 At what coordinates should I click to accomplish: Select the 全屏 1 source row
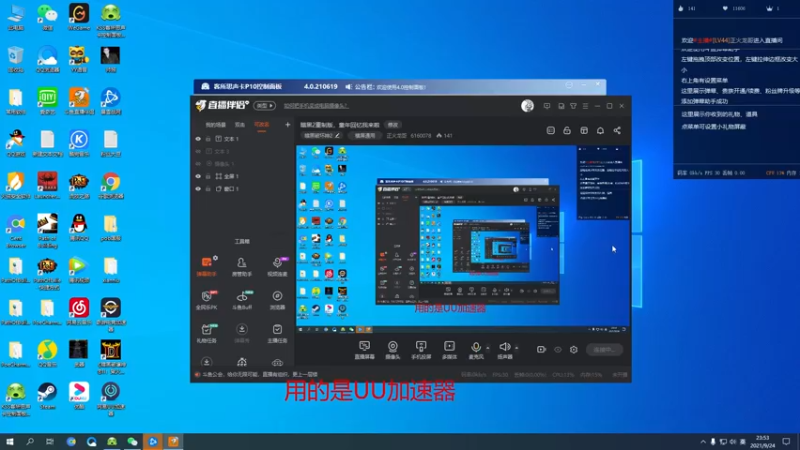[242, 176]
